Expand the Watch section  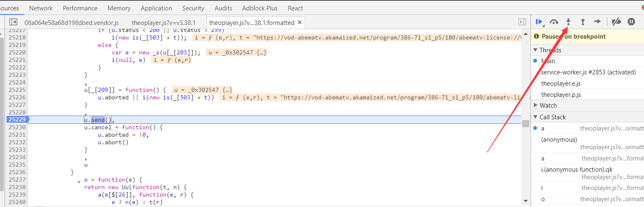click(x=535, y=106)
